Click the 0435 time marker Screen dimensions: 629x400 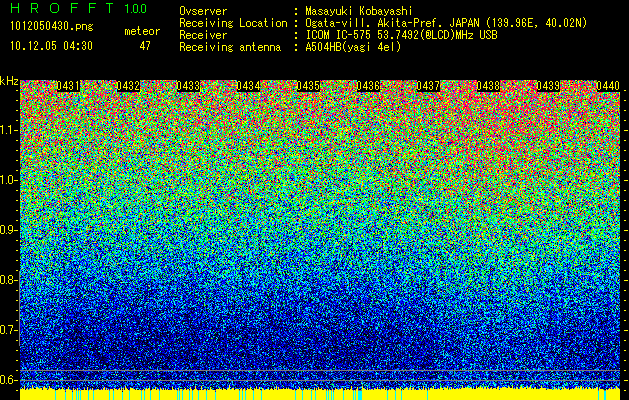[x=308, y=86]
